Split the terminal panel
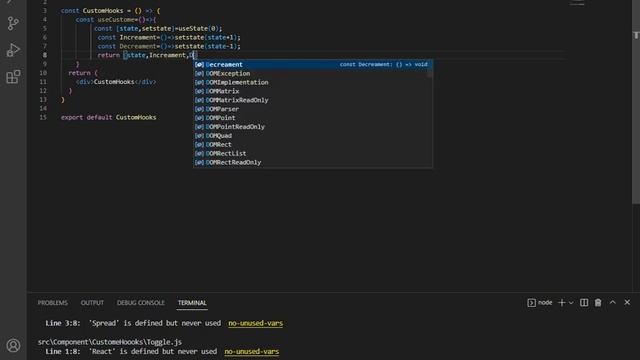This screenshot has height=360, width=640. click(584, 302)
